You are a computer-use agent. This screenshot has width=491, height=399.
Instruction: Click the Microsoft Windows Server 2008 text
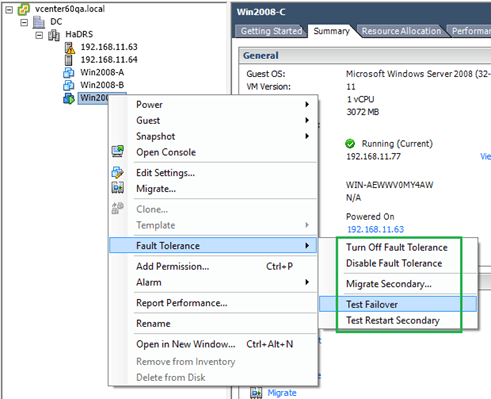coord(418,74)
